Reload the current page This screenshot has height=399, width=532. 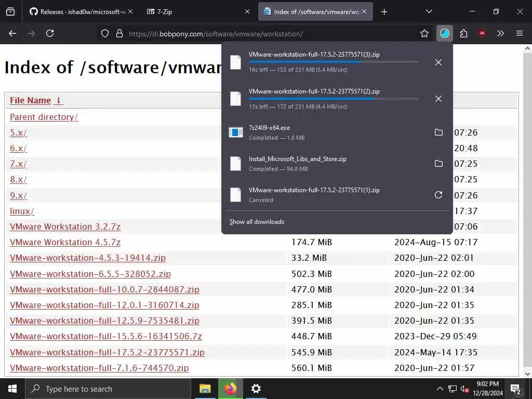tap(50, 33)
